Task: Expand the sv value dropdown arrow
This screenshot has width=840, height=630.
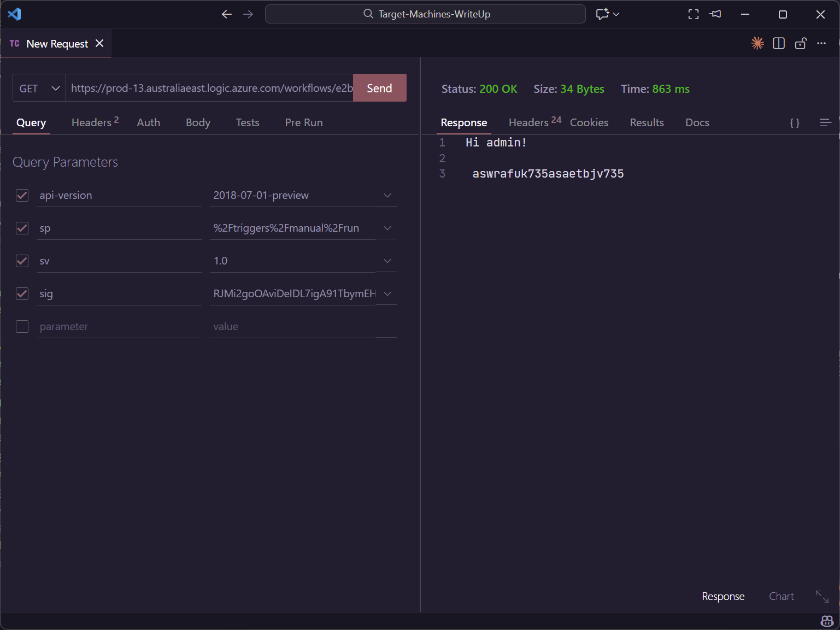Action: click(387, 261)
